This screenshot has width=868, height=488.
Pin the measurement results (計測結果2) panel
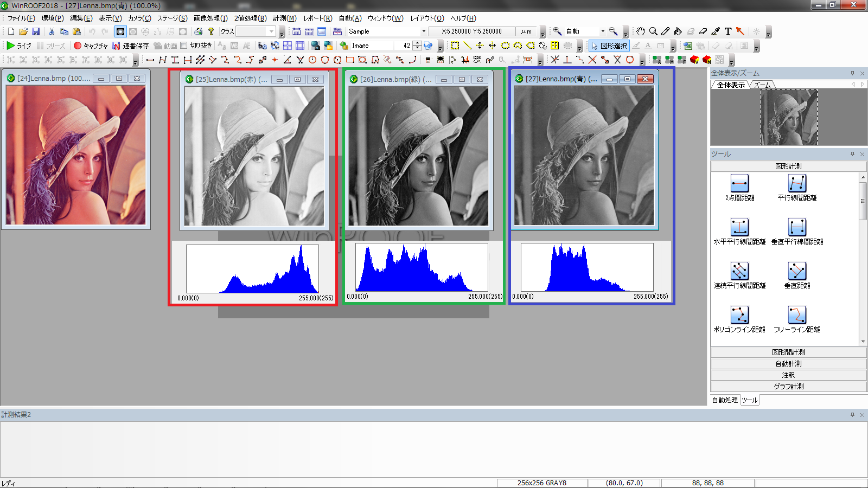click(852, 415)
